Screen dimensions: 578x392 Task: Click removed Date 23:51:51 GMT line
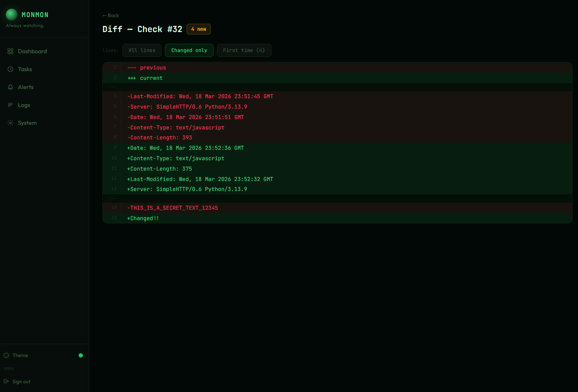pyautogui.click(x=337, y=117)
